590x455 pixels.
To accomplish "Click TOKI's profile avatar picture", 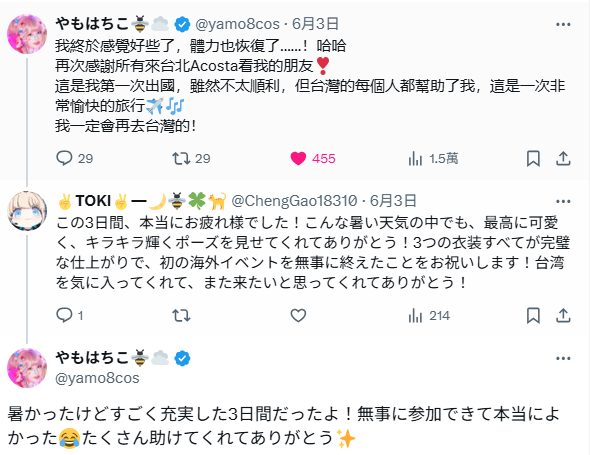I will pyautogui.click(x=27, y=211).
